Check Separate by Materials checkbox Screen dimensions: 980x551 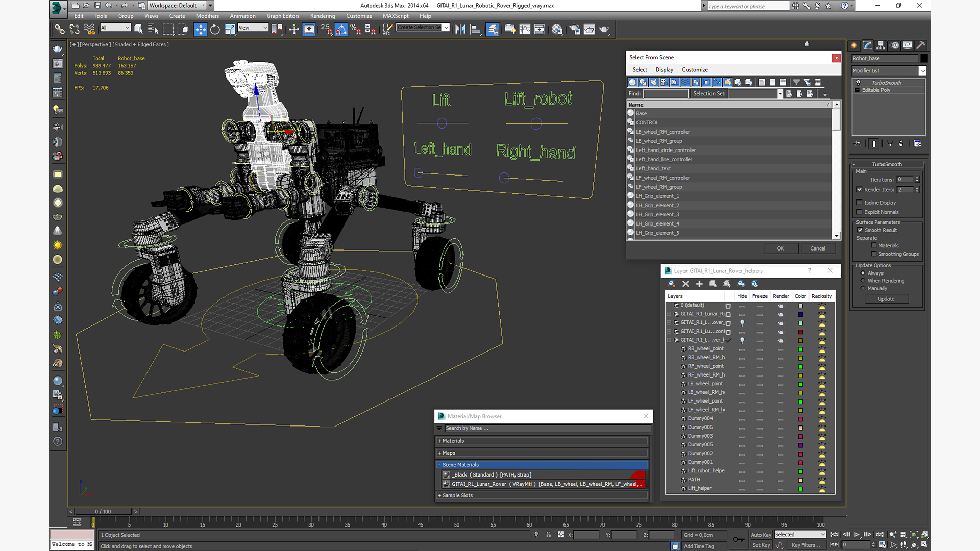874,246
